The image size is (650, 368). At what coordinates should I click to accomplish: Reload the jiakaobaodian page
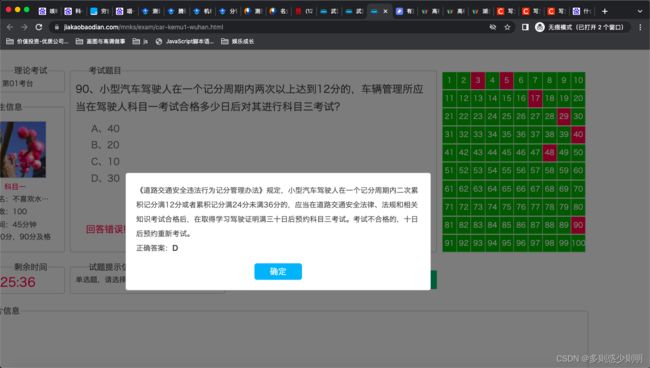pos(39,27)
